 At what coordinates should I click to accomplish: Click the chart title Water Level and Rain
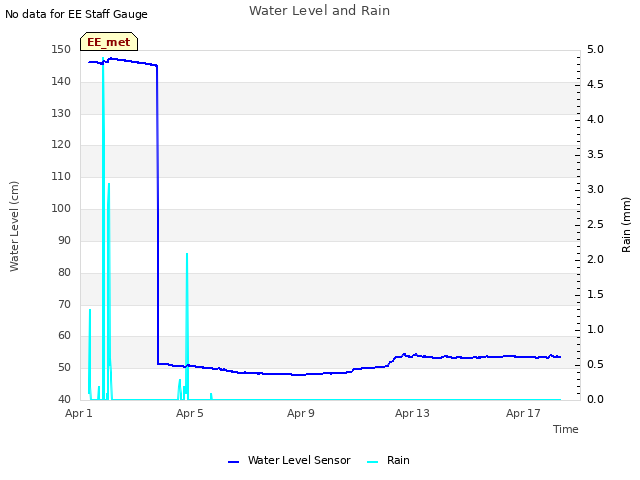click(319, 10)
